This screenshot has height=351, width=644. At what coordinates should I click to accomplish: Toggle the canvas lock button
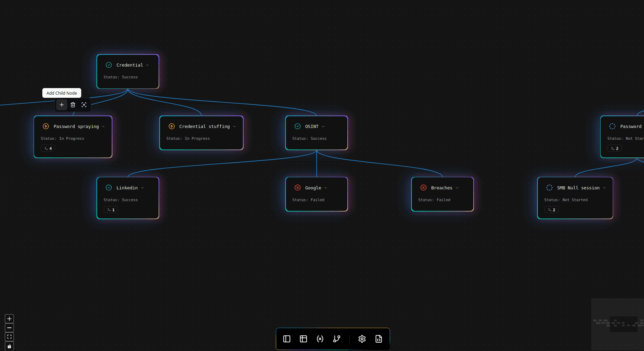coord(9,346)
